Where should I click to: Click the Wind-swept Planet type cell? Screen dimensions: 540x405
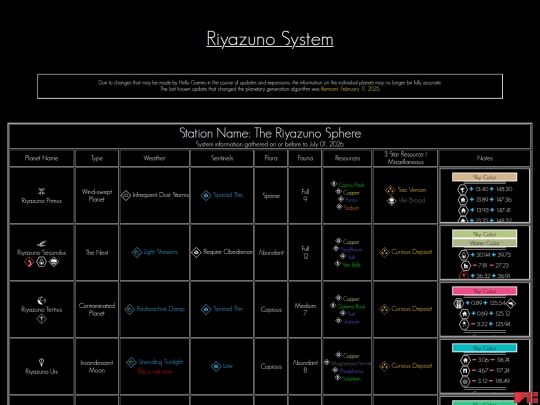pos(97,195)
